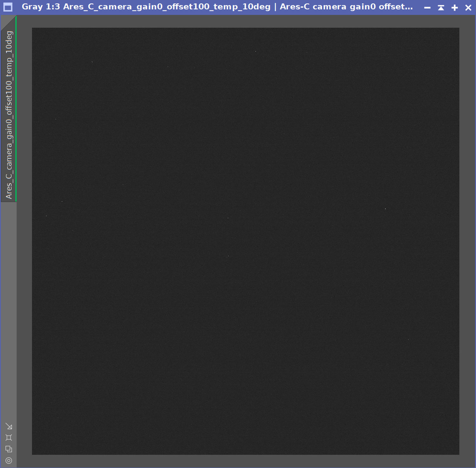Click the up-arrow-with-bar title bar button
This screenshot has height=468, width=476.
441,7
